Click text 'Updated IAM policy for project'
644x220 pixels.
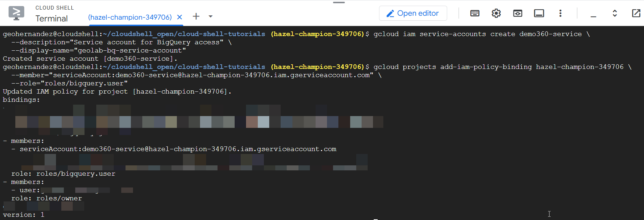[x=65, y=91]
